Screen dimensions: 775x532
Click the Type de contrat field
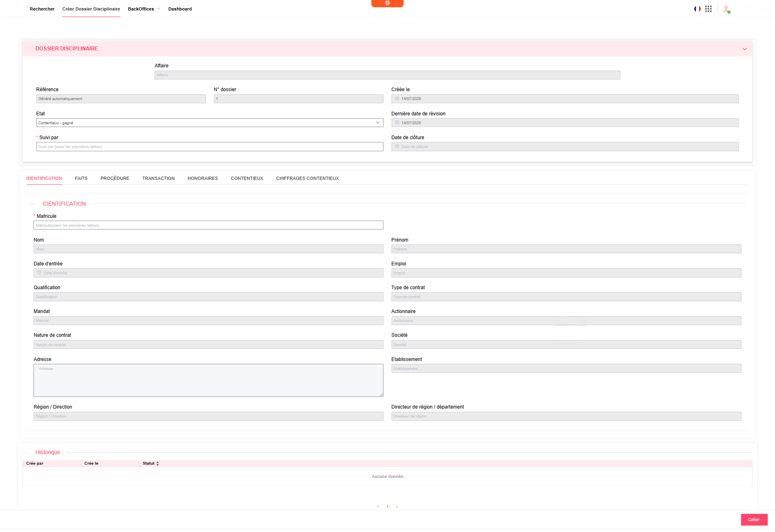(566, 296)
